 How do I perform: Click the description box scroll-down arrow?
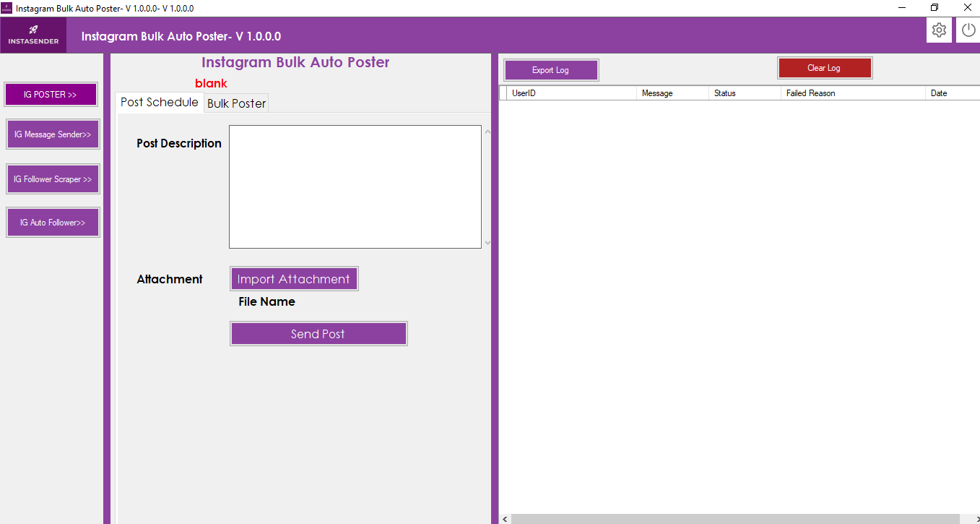[x=487, y=243]
